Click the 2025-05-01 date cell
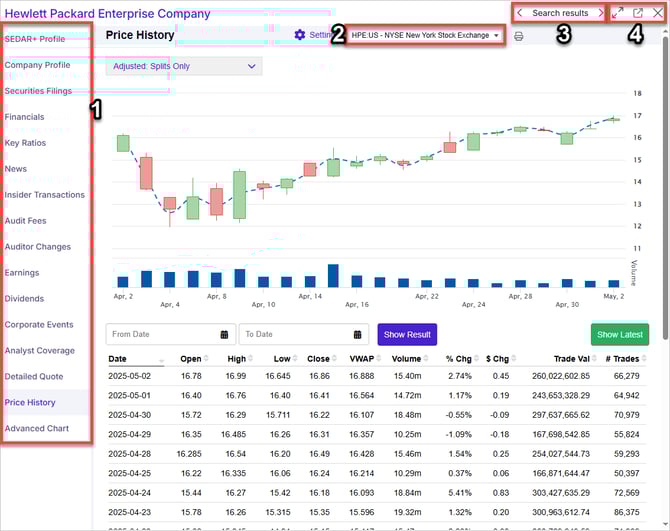 click(x=129, y=396)
